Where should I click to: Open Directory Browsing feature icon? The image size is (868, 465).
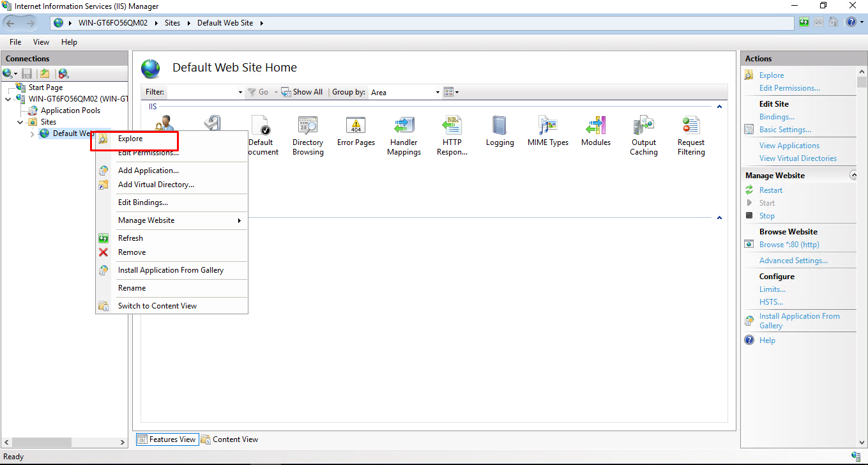tap(308, 136)
